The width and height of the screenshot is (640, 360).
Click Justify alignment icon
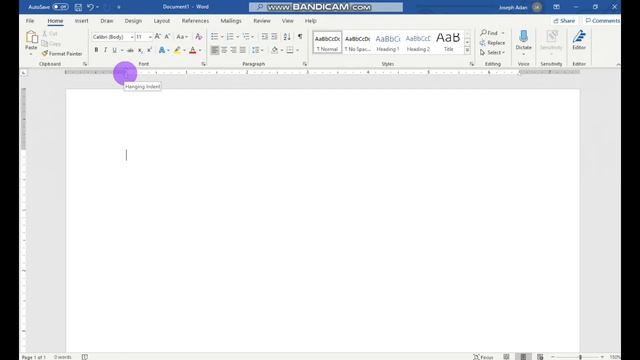[x=243, y=50]
